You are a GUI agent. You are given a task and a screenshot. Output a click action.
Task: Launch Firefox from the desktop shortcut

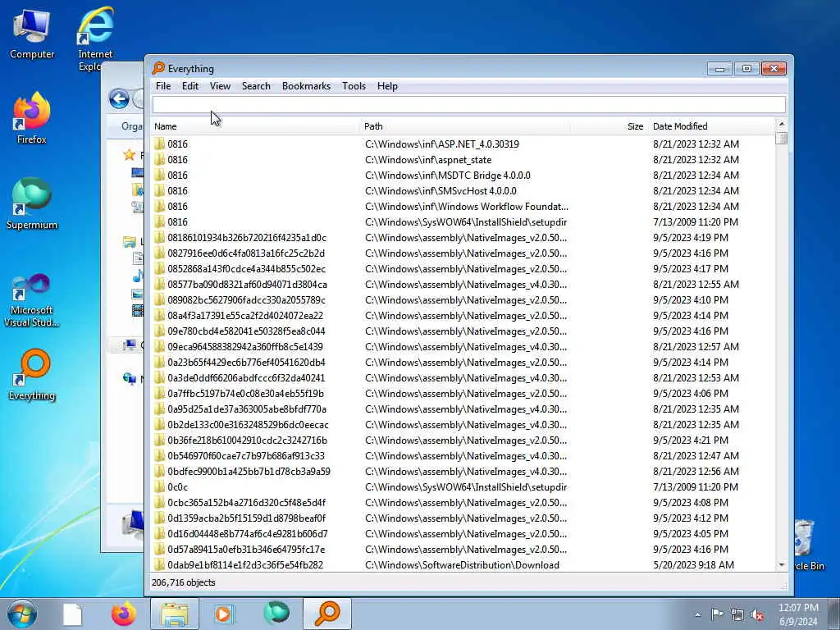tap(32, 118)
